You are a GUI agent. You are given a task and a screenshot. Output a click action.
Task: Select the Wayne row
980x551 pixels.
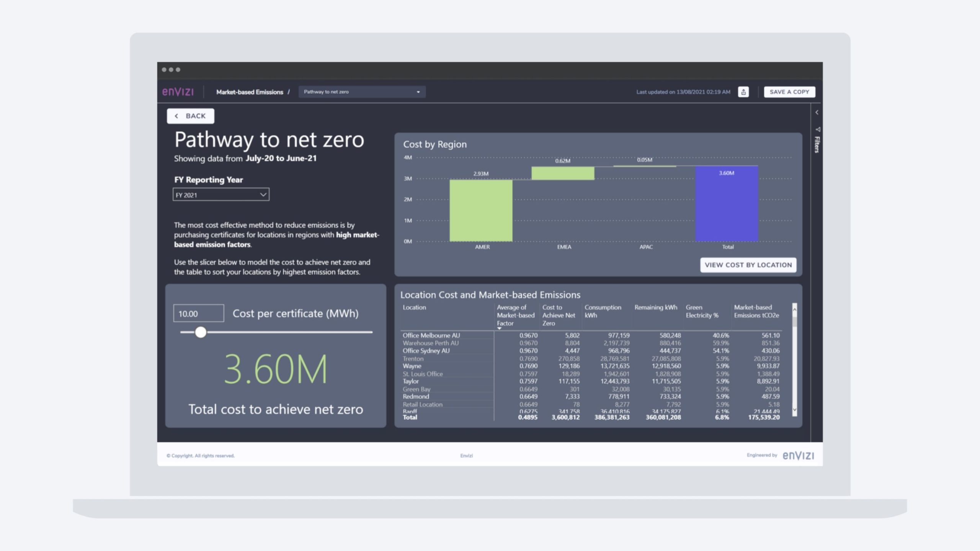[591, 366]
